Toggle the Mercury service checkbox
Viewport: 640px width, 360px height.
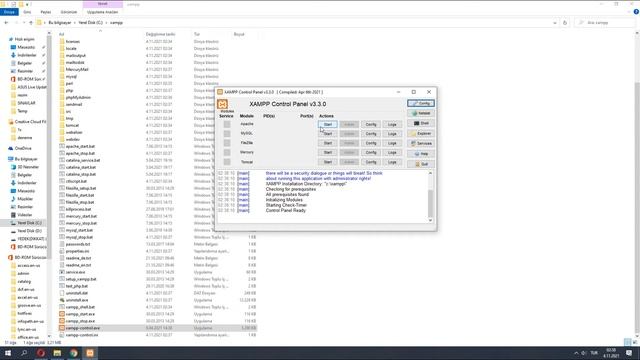click(x=227, y=152)
